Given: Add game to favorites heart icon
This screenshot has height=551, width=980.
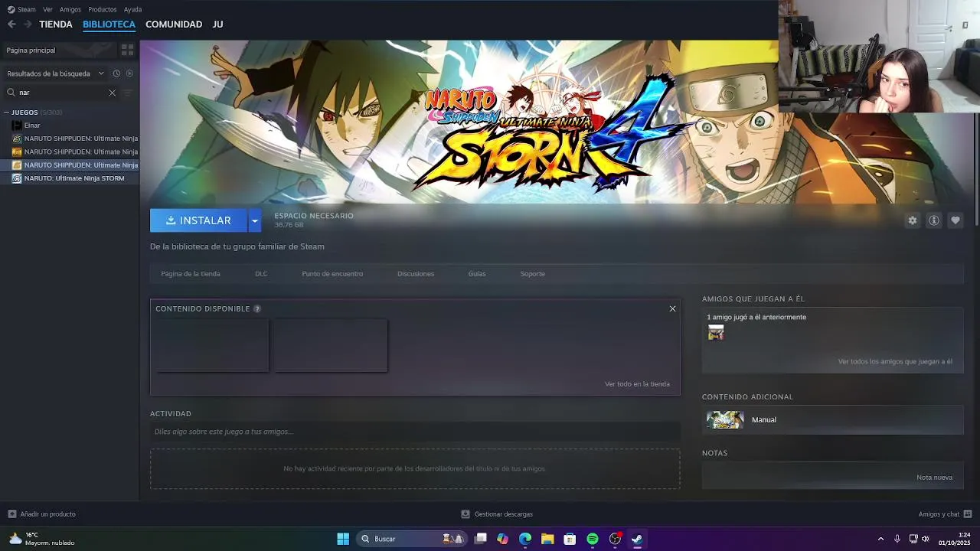Looking at the screenshot, I should (x=955, y=220).
